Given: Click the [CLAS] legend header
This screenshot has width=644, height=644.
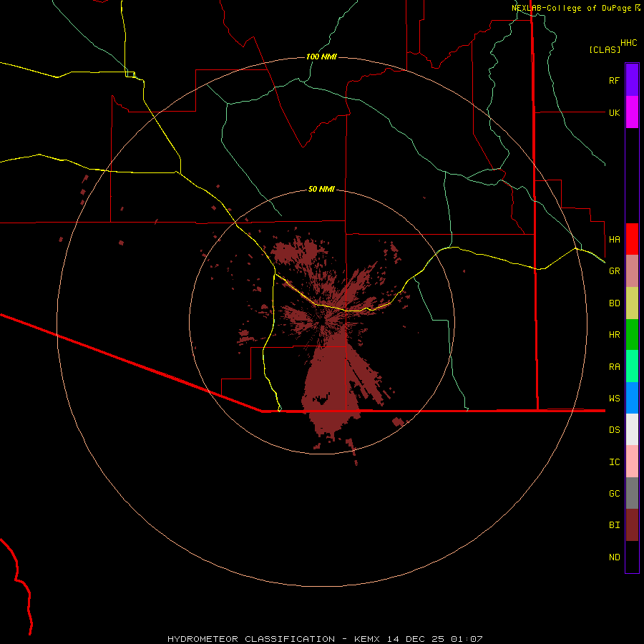Looking at the screenshot, I should point(605,49).
